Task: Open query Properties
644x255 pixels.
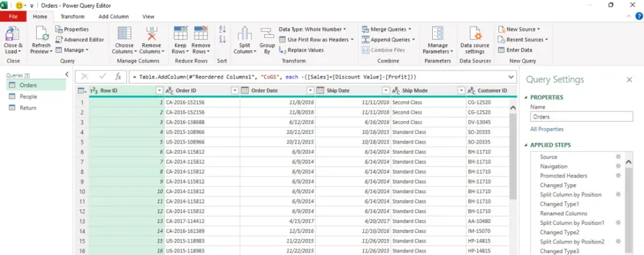Action: click(72, 29)
